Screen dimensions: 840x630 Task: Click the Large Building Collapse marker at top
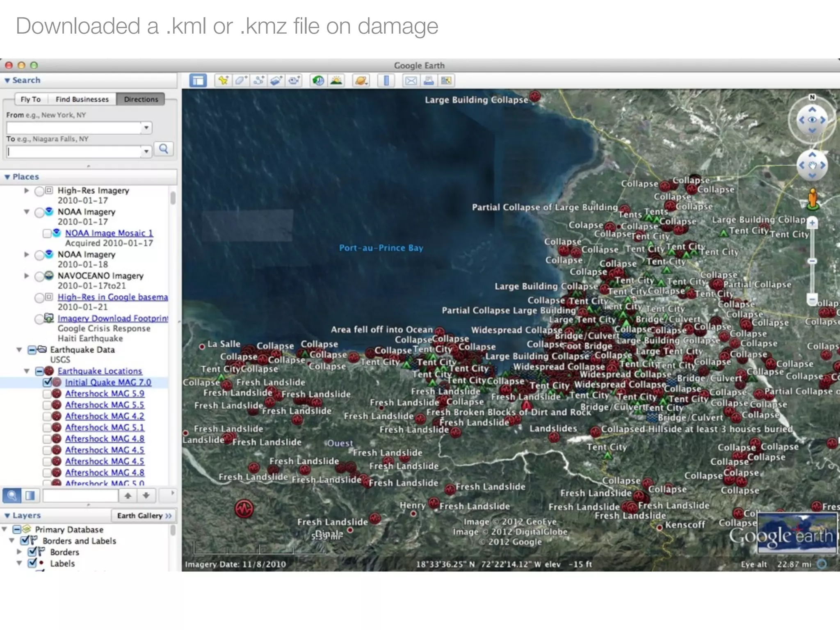tap(534, 97)
